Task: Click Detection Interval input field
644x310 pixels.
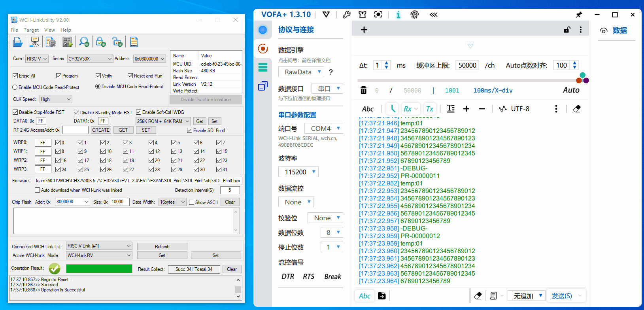Action: point(230,190)
